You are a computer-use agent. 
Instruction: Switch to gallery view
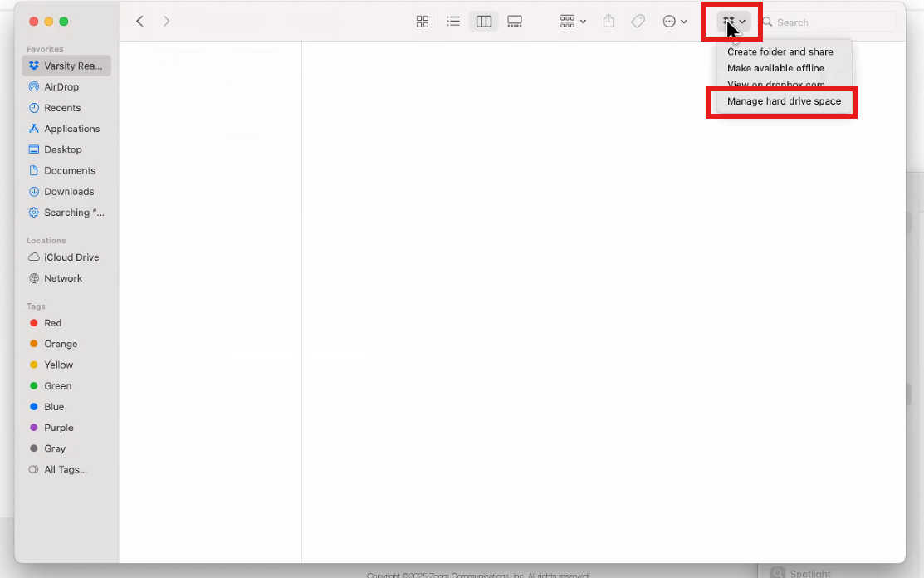[x=515, y=22]
